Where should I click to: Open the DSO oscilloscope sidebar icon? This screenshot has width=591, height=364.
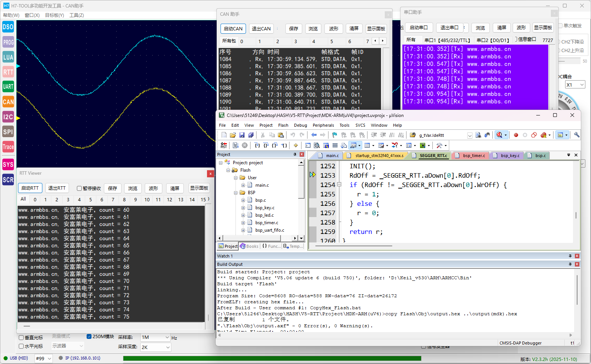pyautogui.click(x=8, y=27)
